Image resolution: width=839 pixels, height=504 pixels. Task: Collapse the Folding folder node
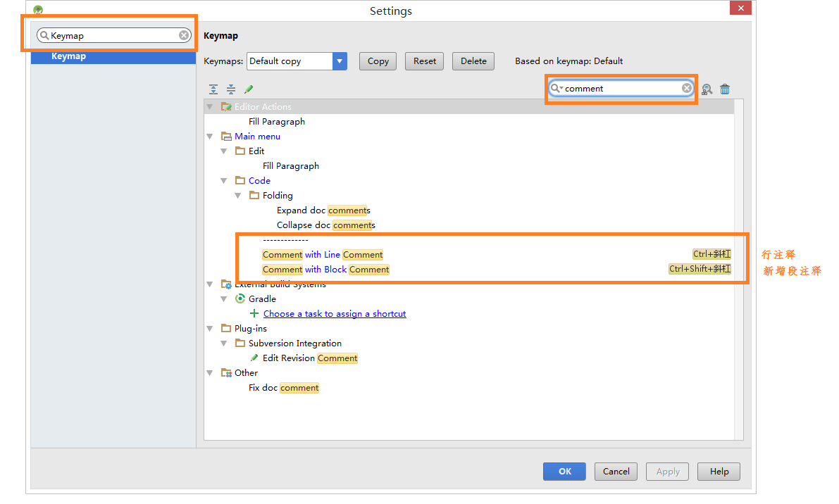(x=238, y=196)
